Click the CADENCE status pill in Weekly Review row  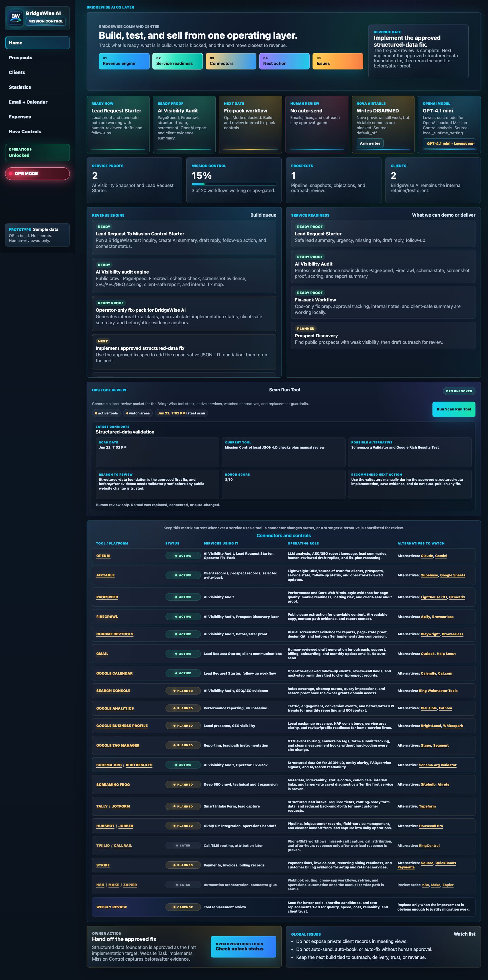click(x=183, y=907)
